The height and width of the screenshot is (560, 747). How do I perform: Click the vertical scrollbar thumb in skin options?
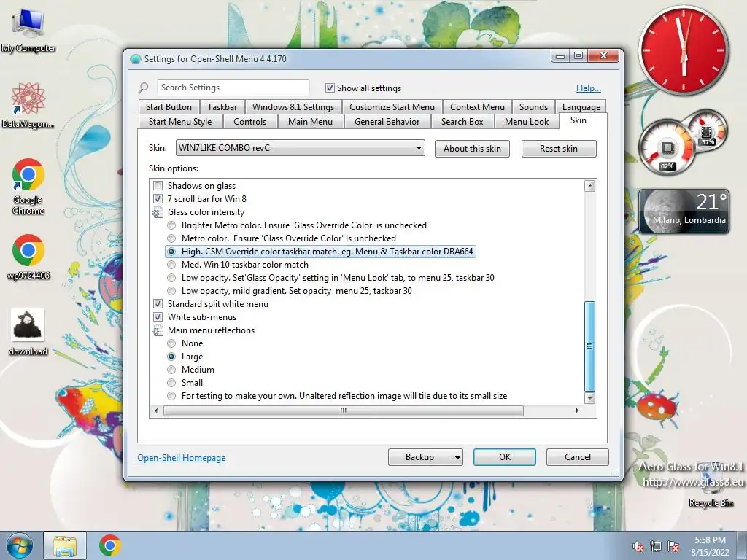click(x=589, y=346)
